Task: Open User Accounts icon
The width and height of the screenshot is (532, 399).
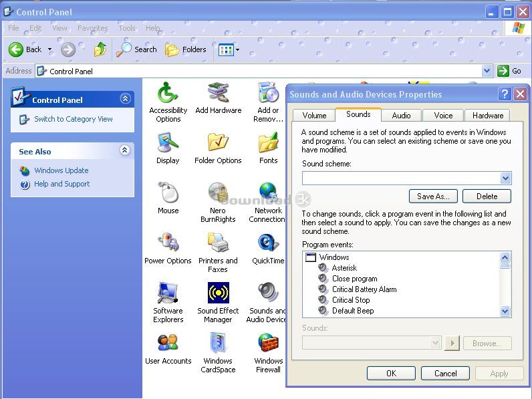Action: pyautogui.click(x=168, y=349)
